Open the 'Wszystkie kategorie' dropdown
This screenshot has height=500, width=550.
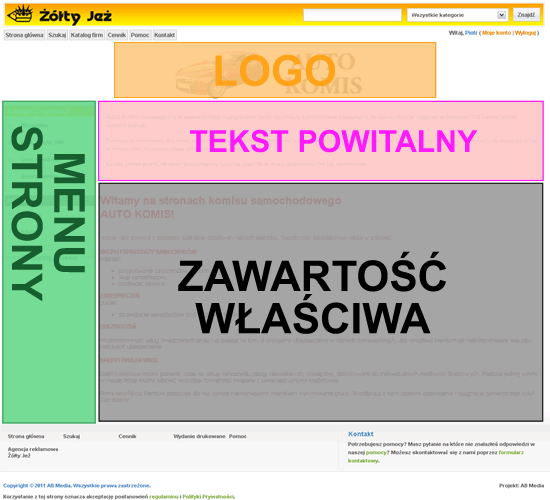[x=457, y=15]
